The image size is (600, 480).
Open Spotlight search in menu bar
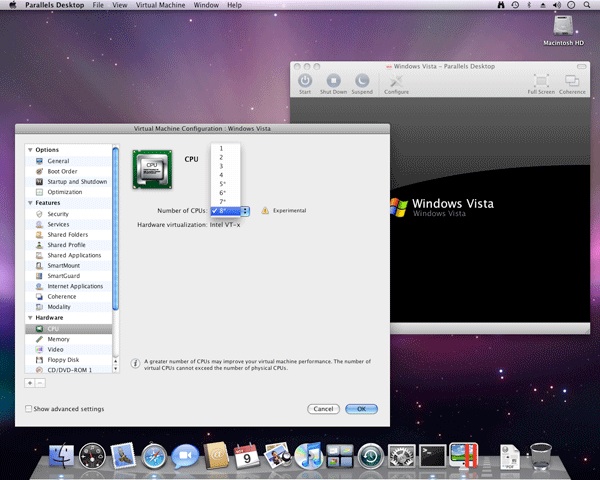click(587, 5)
